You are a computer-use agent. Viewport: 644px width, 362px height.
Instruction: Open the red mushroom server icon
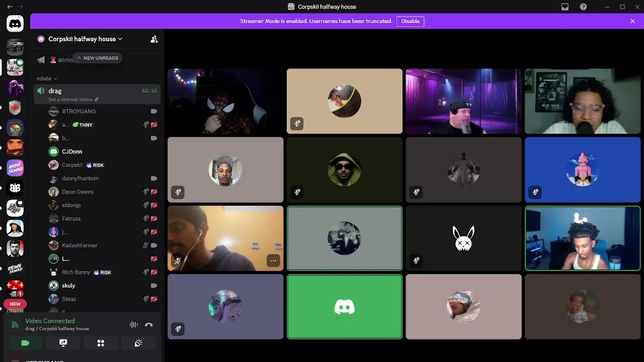tap(15, 289)
